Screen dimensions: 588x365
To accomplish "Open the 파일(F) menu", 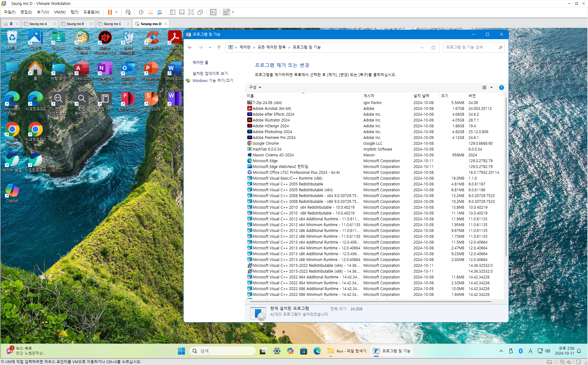I will 9,12.
